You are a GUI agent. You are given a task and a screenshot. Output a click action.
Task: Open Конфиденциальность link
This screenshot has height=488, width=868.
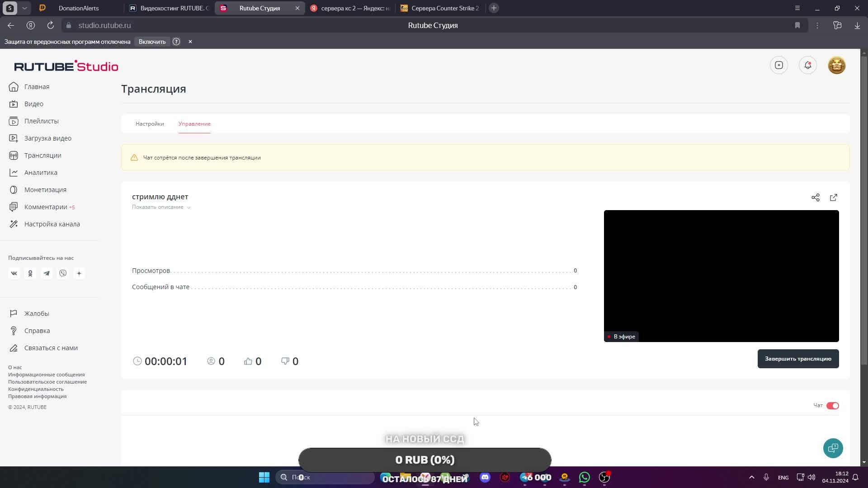[x=36, y=389]
